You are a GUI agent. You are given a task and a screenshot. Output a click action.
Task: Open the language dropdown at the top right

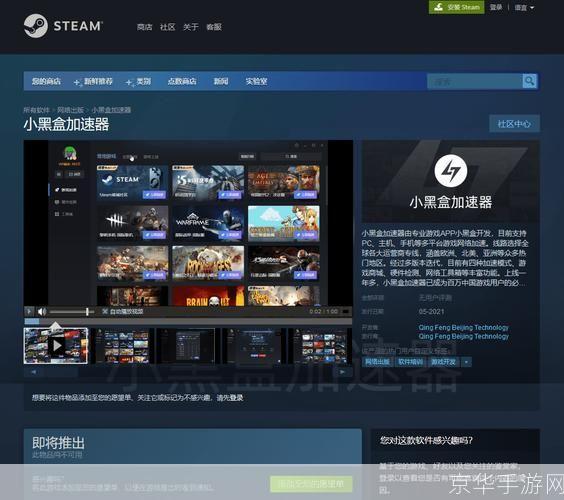[524, 8]
